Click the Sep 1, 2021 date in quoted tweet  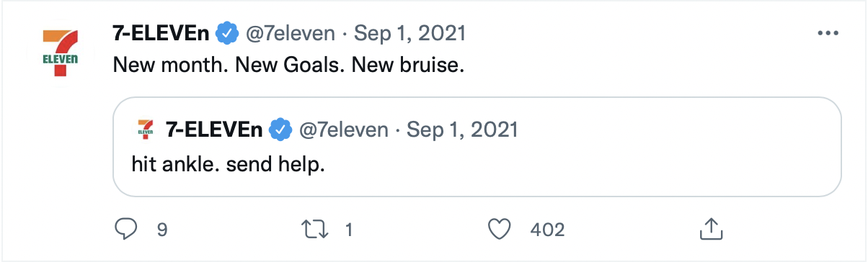point(463,131)
